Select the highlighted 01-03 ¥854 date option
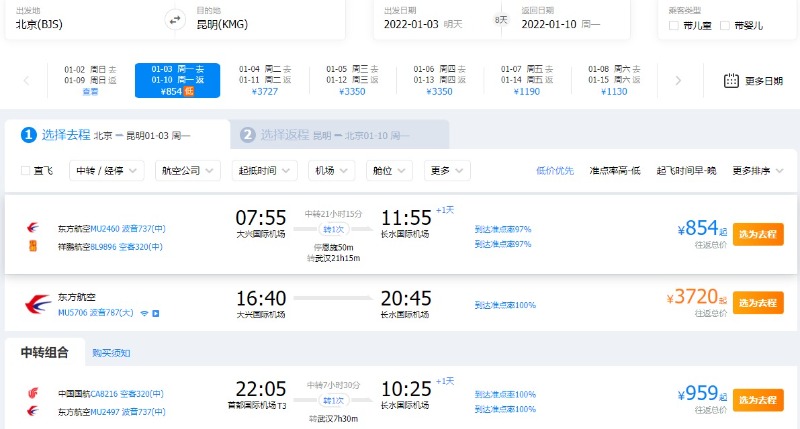 (178, 80)
